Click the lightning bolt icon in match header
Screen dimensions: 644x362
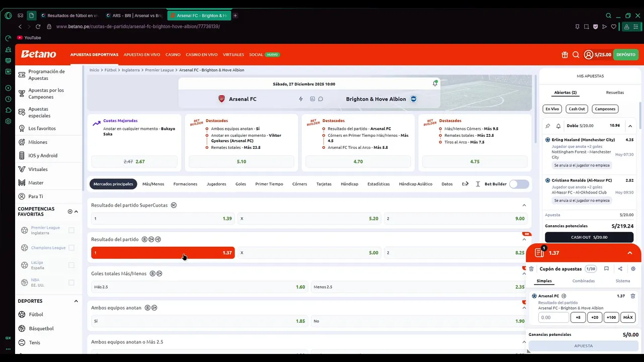point(301,99)
